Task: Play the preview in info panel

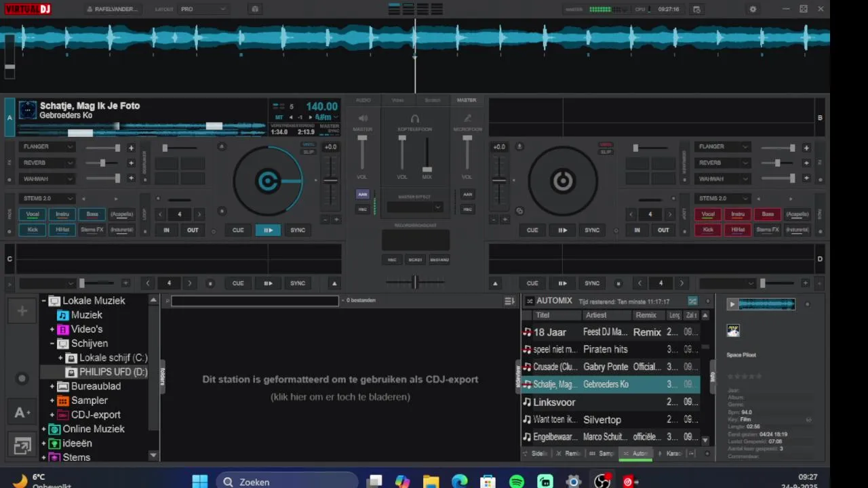Action: (732, 304)
